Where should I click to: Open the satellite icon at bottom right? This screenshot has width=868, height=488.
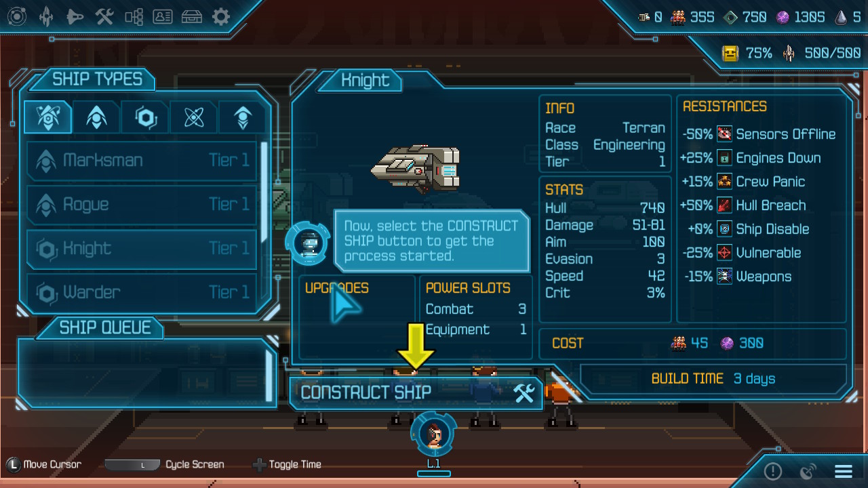click(808, 471)
